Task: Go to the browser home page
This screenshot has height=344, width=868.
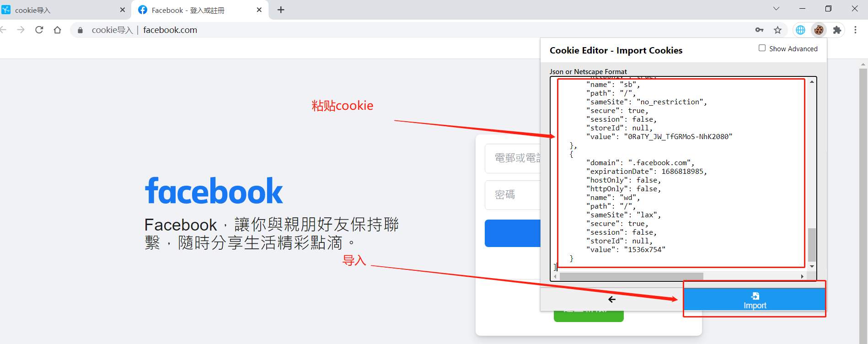Action: 57,30
